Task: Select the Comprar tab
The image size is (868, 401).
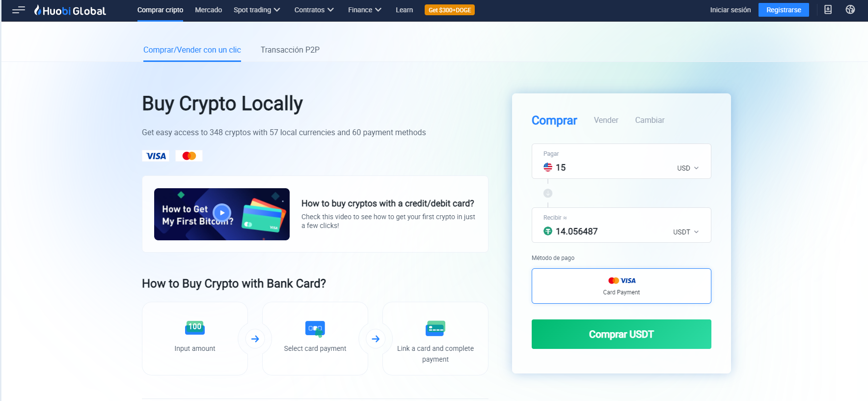Action: tap(554, 120)
